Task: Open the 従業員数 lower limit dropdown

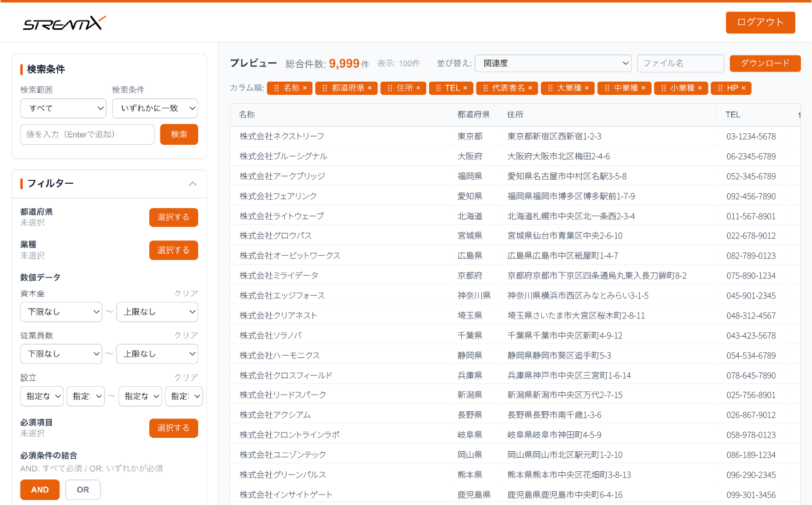Action: click(x=61, y=354)
